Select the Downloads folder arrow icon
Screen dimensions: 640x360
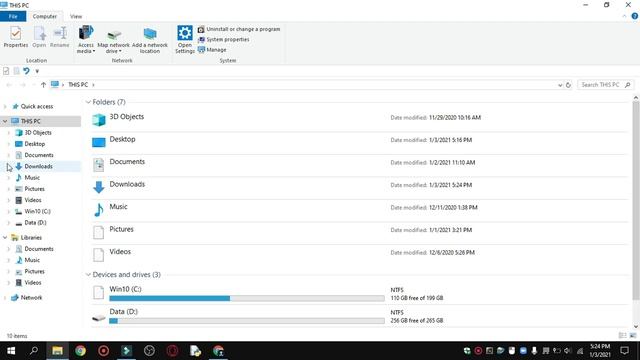point(98,187)
